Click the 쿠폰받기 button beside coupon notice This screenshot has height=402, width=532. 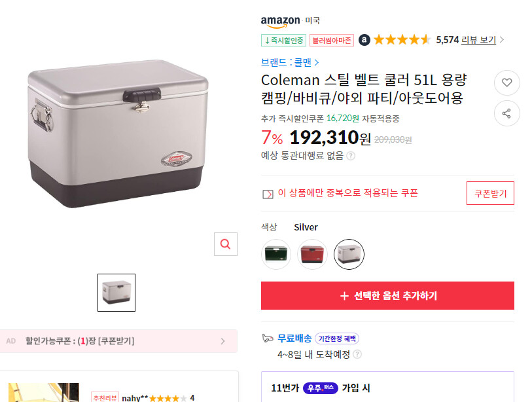[x=490, y=193]
